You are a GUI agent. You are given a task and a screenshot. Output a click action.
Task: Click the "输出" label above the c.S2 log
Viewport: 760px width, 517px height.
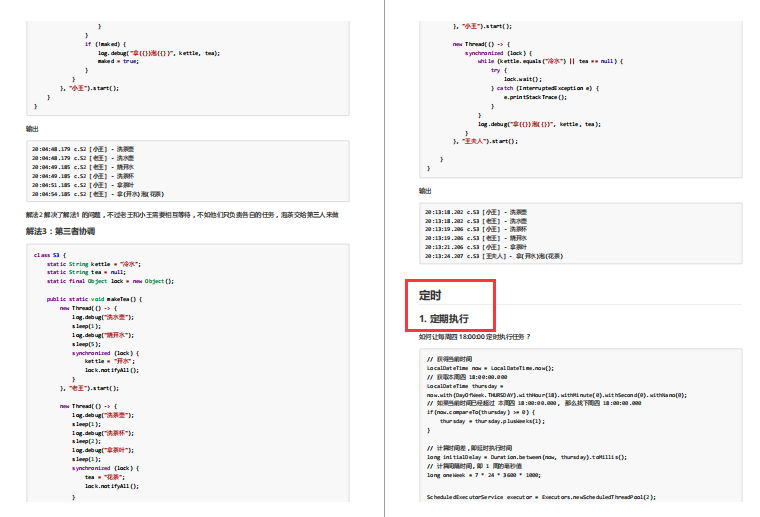click(32, 129)
